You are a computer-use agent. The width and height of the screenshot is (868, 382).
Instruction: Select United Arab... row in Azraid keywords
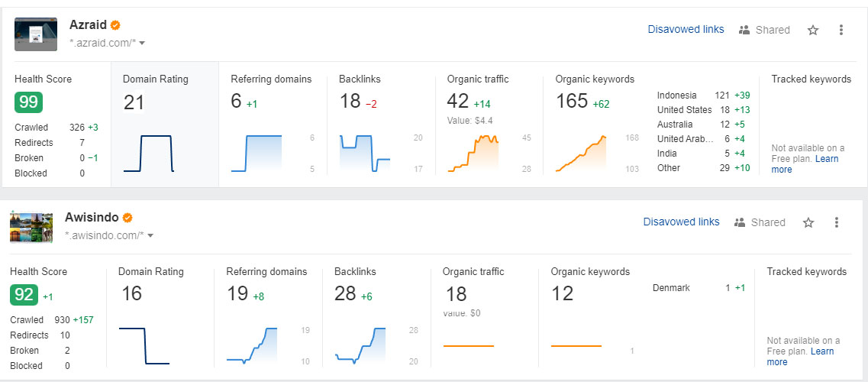(x=704, y=139)
